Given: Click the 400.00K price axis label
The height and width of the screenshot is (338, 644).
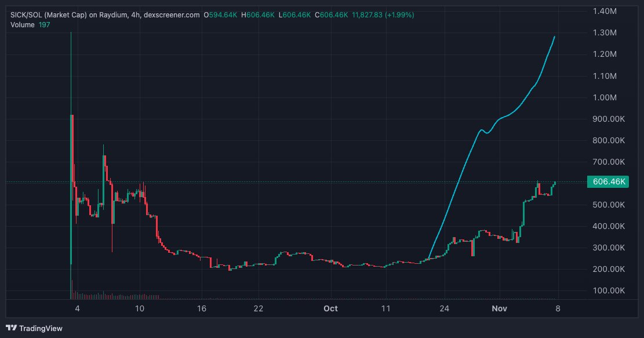Looking at the screenshot, I should coord(609,226).
